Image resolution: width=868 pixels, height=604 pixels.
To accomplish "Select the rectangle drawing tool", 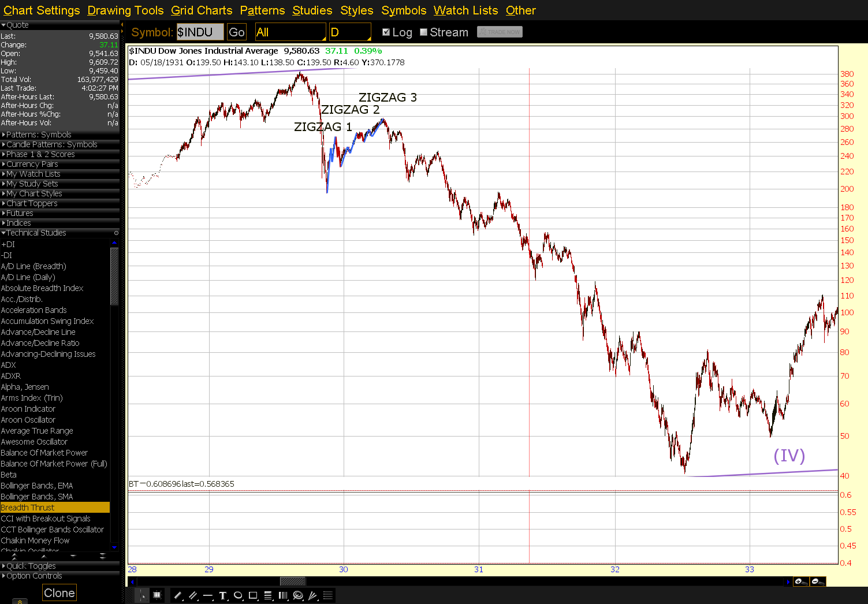I will pyautogui.click(x=253, y=595).
